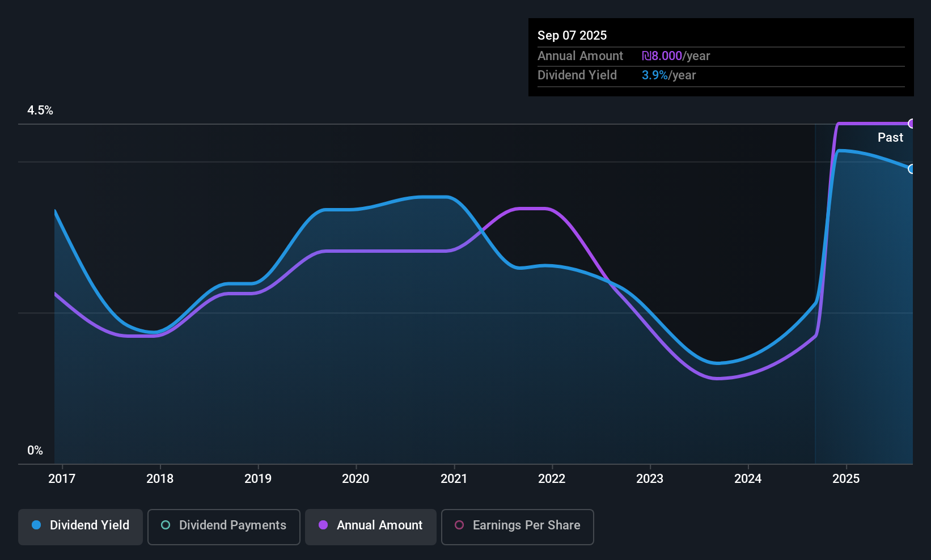This screenshot has width=931, height=560.
Task: Click the pink Earnings Per Share circle
Action: tap(459, 525)
